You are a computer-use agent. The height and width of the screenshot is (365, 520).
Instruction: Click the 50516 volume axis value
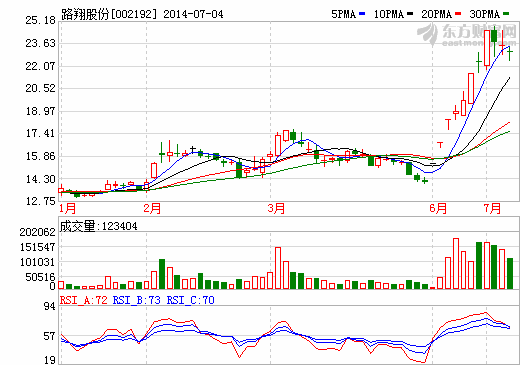tap(40, 277)
